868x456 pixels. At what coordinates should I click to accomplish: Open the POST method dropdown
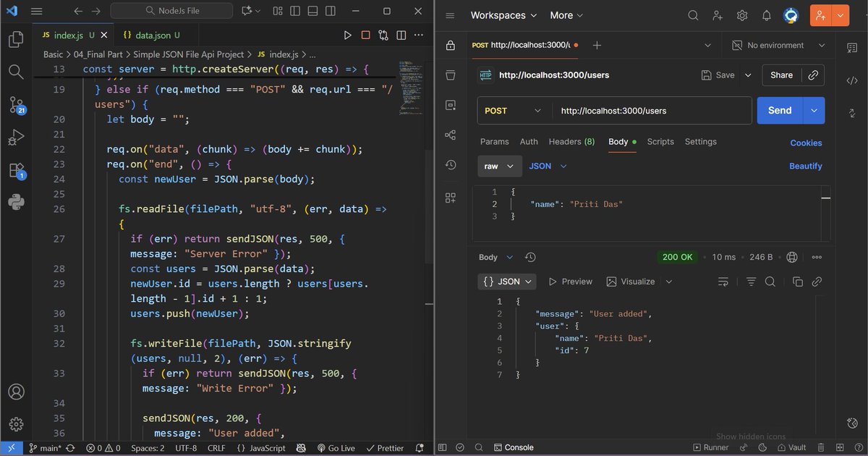click(512, 110)
